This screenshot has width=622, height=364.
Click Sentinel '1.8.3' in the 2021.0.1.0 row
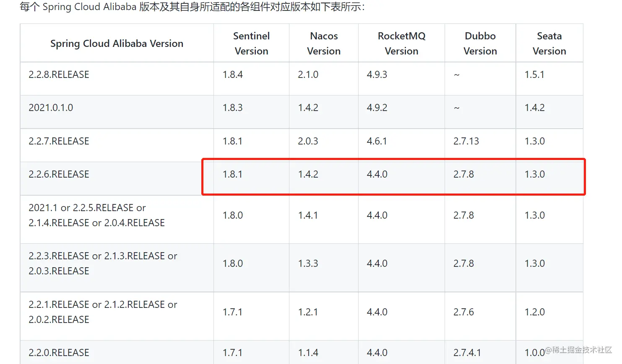(233, 108)
